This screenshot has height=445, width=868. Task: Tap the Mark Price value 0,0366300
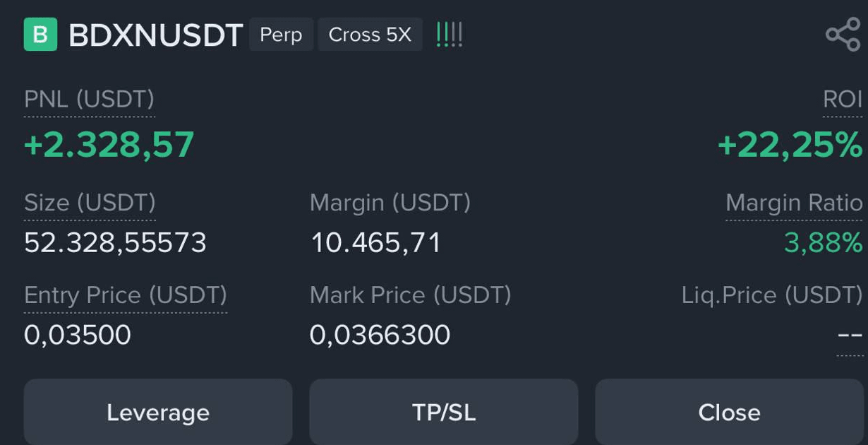[x=380, y=335]
